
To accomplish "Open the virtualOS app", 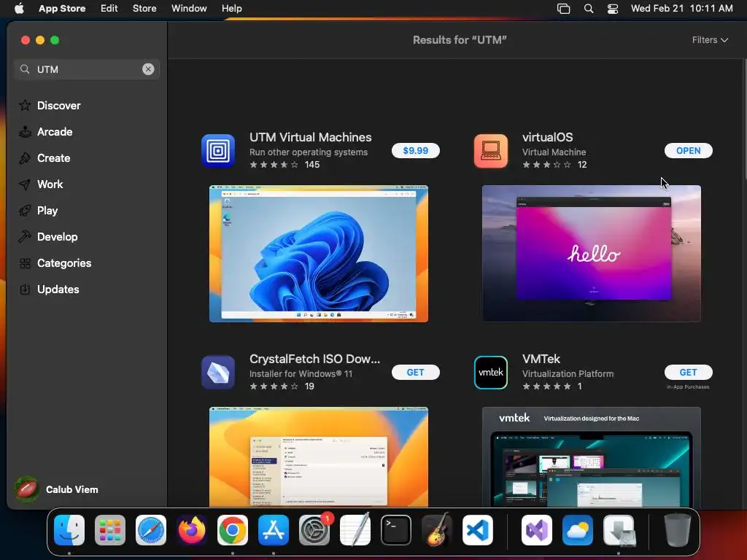I will click(688, 150).
